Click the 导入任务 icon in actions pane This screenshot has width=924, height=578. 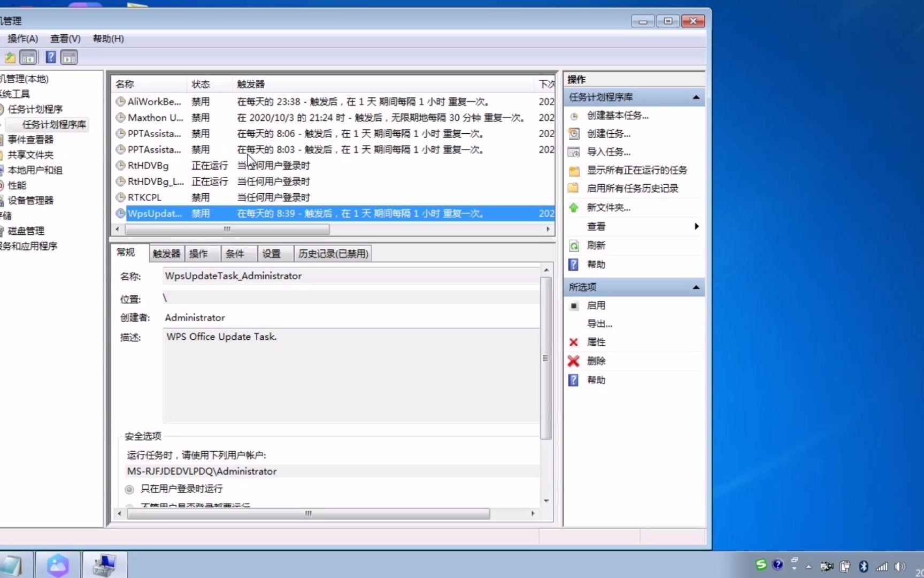point(574,152)
